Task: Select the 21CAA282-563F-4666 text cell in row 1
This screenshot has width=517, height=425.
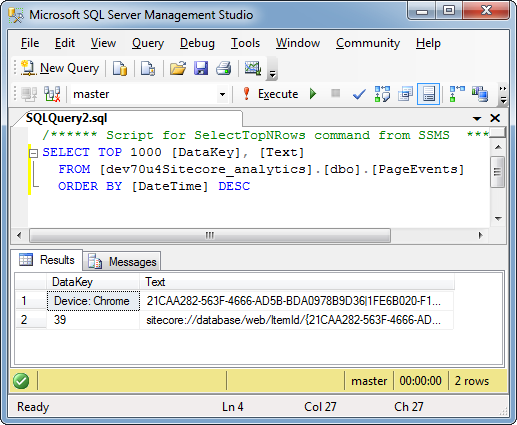Action: (x=296, y=301)
